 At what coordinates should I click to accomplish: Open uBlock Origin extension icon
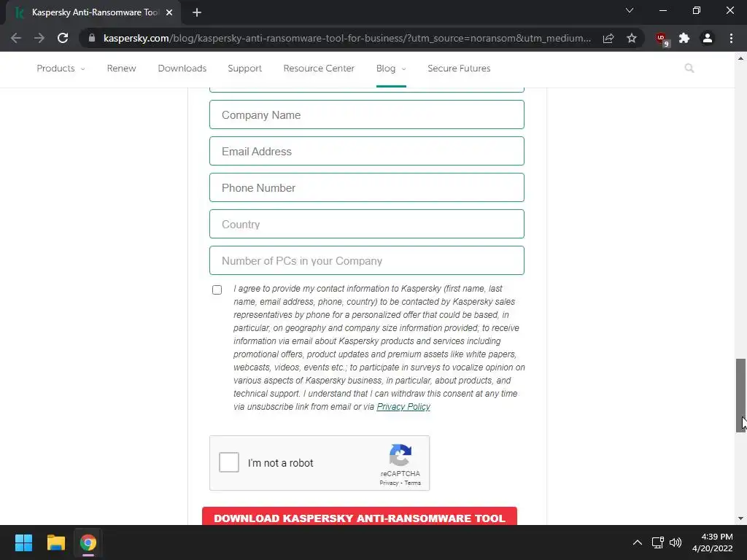pos(662,39)
